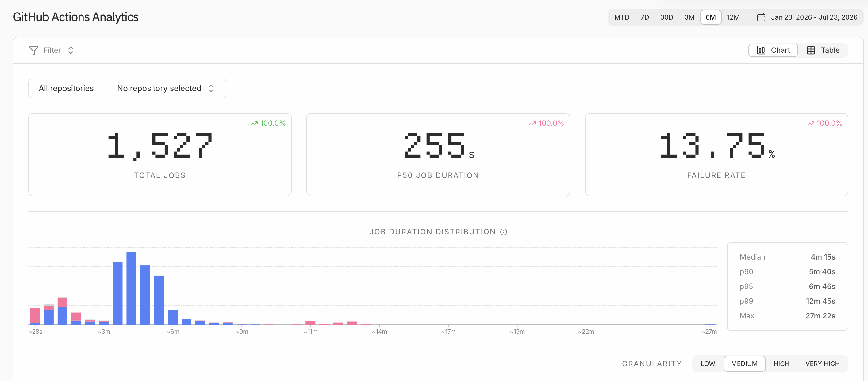Open the 'No repository selected' dropdown
The image size is (868, 381).
point(165,88)
